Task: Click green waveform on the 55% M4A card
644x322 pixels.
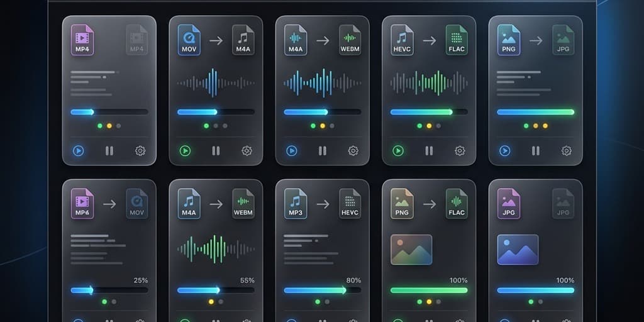Action: pyautogui.click(x=216, y=249)
